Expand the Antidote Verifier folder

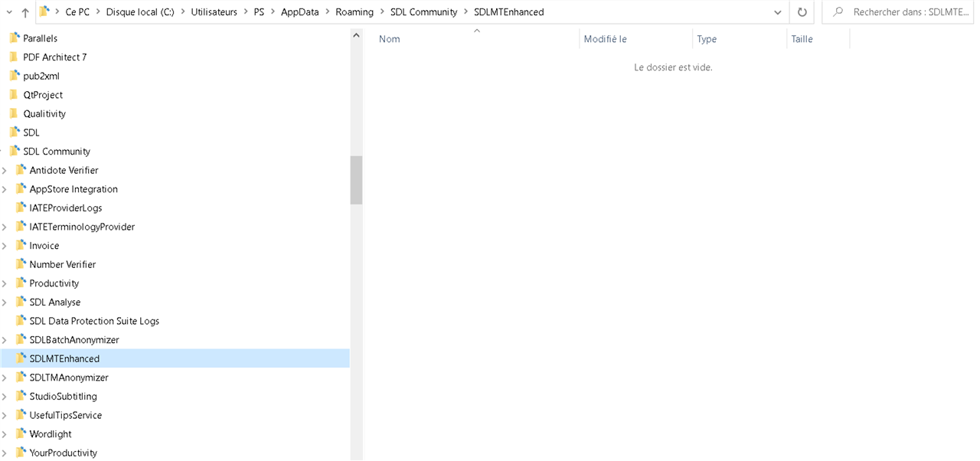[x=5, y=170]
